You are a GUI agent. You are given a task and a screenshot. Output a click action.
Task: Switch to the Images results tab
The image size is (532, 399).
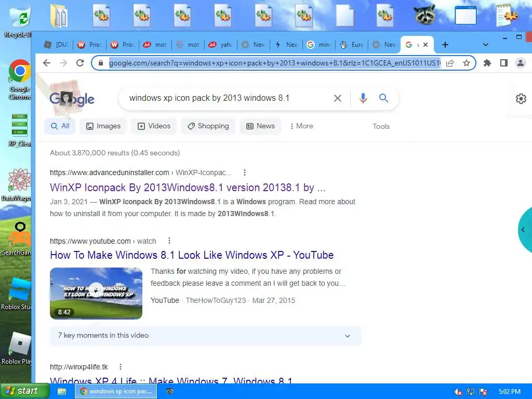103,126
